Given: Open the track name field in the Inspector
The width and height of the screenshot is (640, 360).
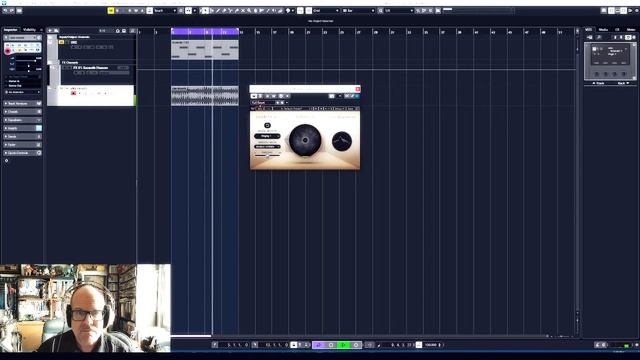Looking at the screenshot, I should pos(22,38).
